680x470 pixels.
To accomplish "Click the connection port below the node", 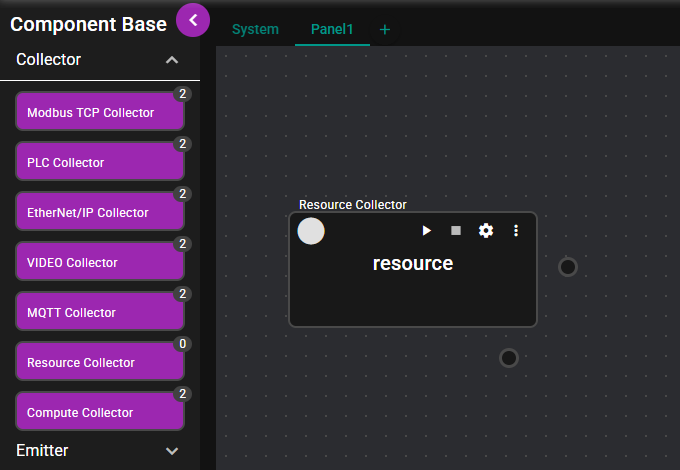I will coord(508,358).
